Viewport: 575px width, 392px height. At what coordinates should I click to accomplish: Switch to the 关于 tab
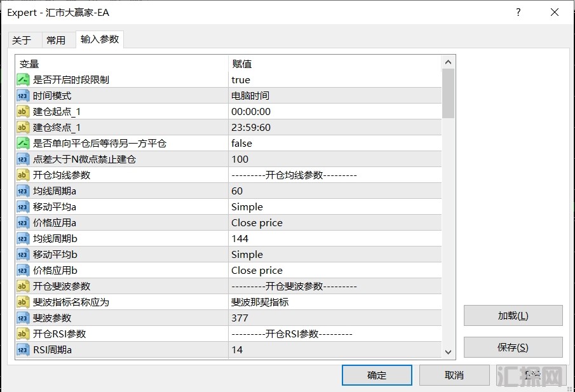tap(22, 40)
